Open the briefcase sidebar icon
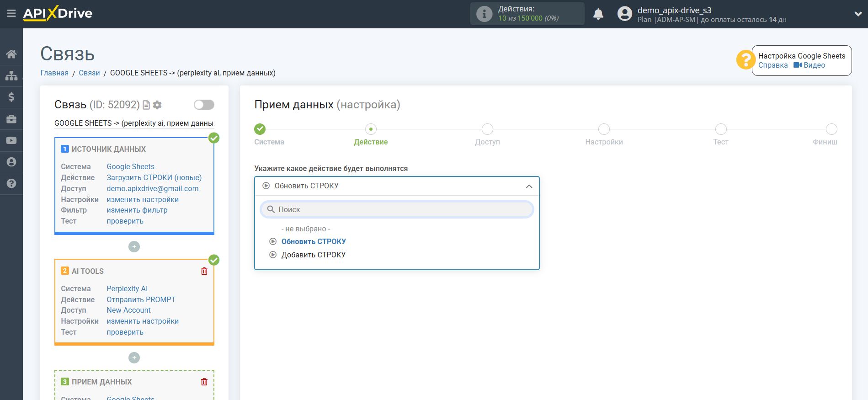The width and height of the screenshot is (868, 400). tap(11, 119)
